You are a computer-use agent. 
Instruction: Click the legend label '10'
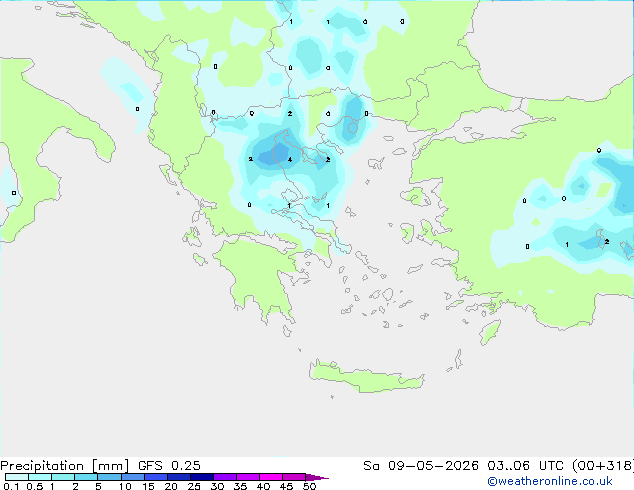(x=125, y=486)
